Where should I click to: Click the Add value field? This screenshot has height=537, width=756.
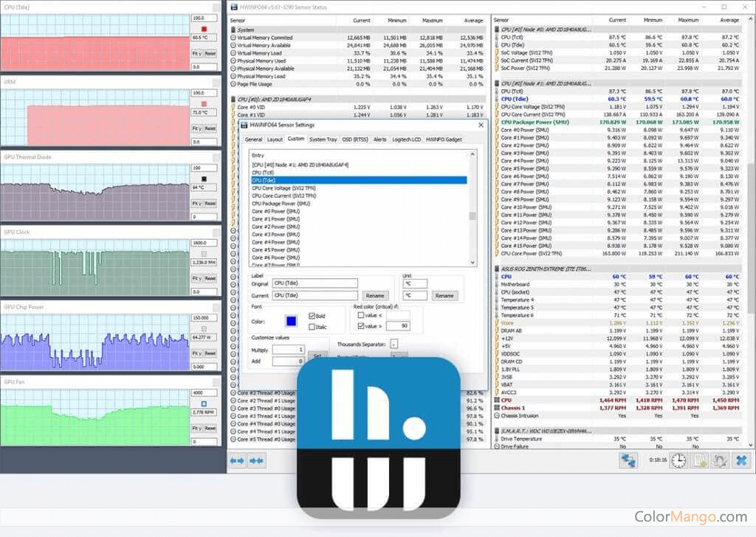[x=289, y=361]
